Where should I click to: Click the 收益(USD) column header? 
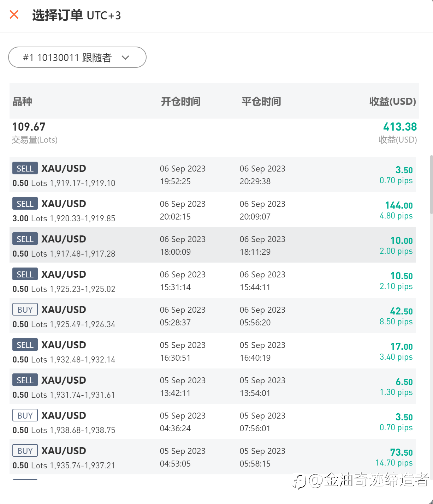pos(392,102)
